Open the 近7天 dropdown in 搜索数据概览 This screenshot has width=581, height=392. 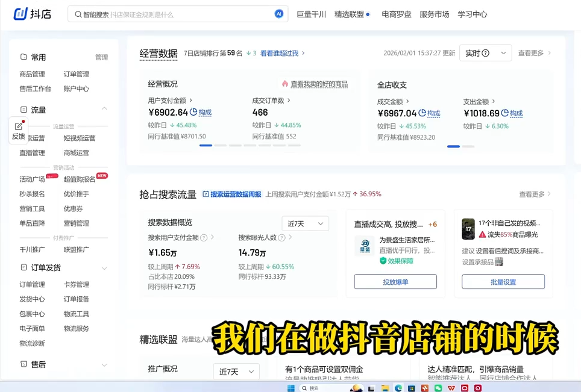[x=305, y=223]
